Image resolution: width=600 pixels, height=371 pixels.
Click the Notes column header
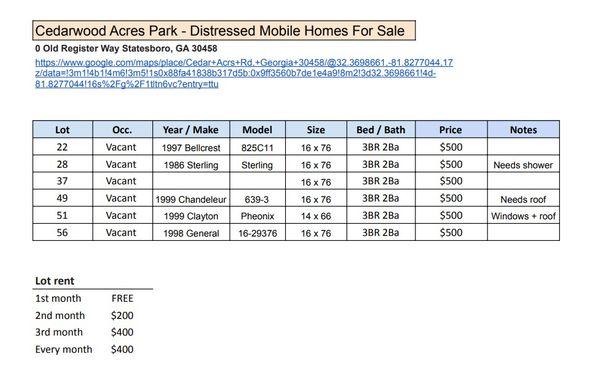tap(523, 130)
